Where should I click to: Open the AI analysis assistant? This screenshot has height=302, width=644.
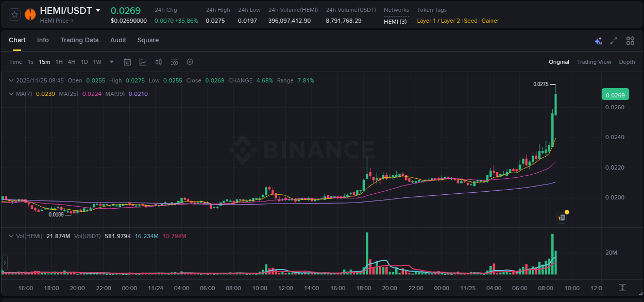598,40
